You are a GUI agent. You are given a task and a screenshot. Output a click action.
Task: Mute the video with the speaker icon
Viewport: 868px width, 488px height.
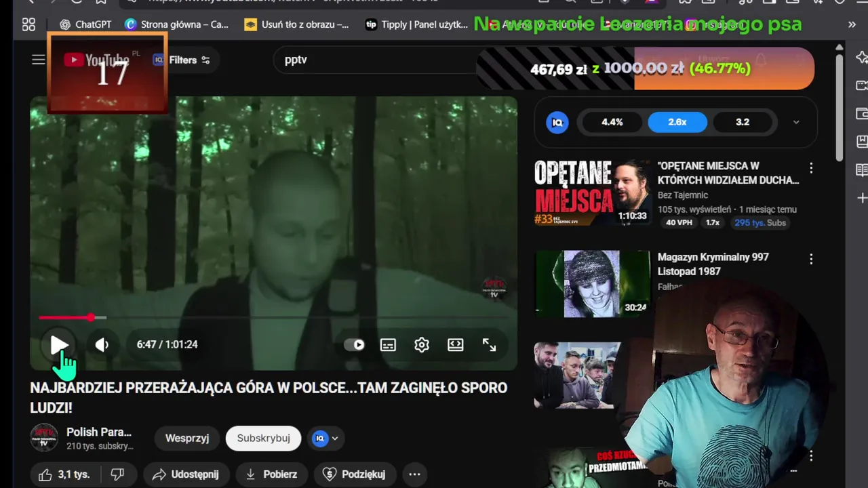pos(102,344)
